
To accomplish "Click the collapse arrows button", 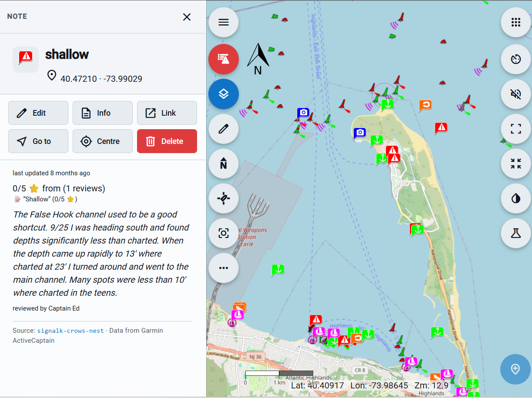I will pyautogui.click(x=516, y=164).
